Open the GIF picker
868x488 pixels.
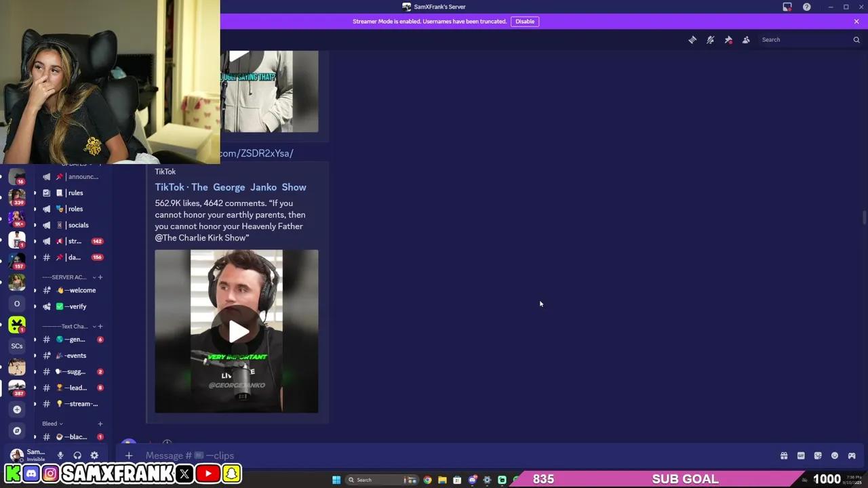801,456
